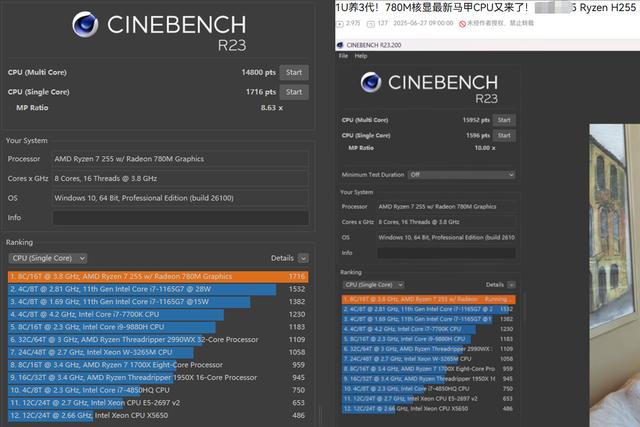
Task: Select ranking row 7 Xeon W-3265M, left window
Action: pyautogui.click(x=158, y=353)
